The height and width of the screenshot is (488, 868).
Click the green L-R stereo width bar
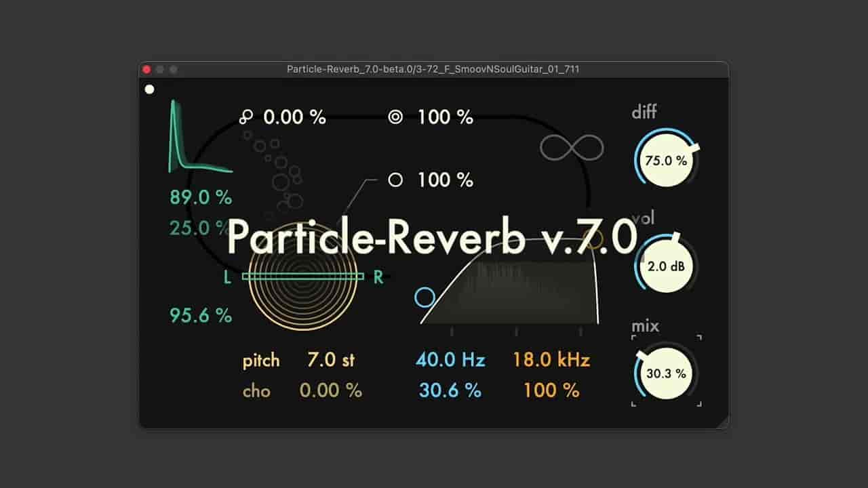tap(303, 277)
